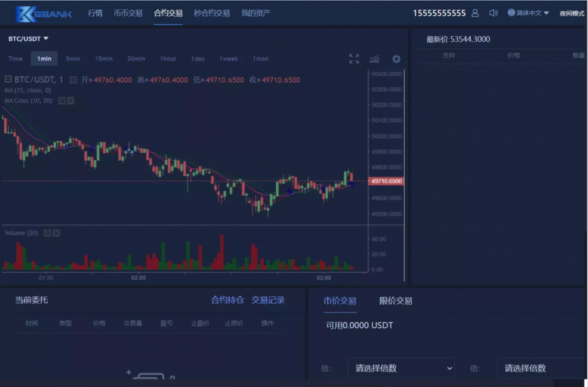Open the 简体中文 language dropdown
Screen dimensions: 588x387
pos(528,13)
